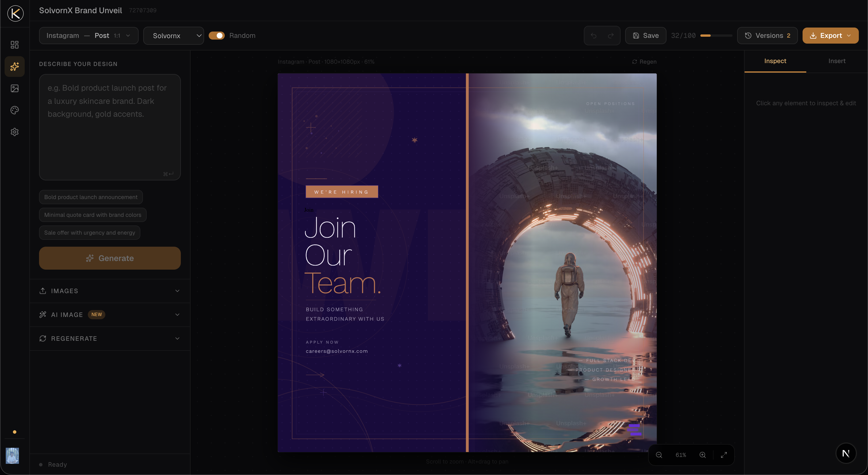Image resolution: width=868 pixels, height=475 pixels.
Task: Expand the REGENERATE section
Action: tap(110, 339)
